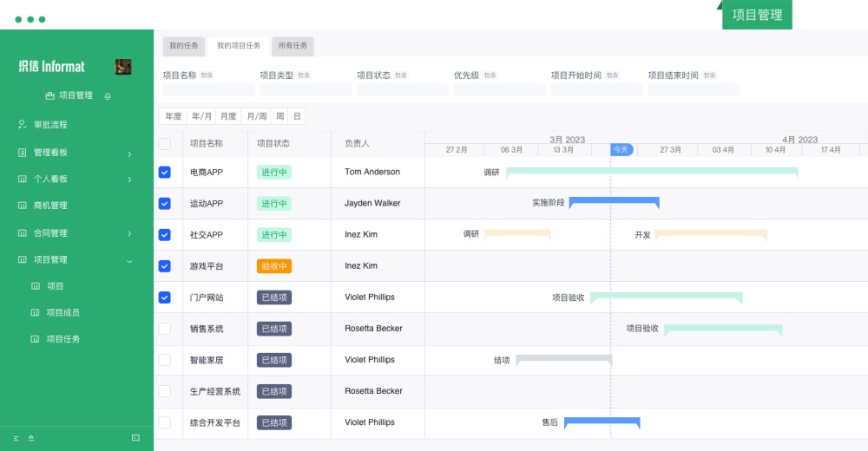Collapse the 项目管理 sidebar submenu
The width and height of the screenshot is (868, 451).
[129, 260]
